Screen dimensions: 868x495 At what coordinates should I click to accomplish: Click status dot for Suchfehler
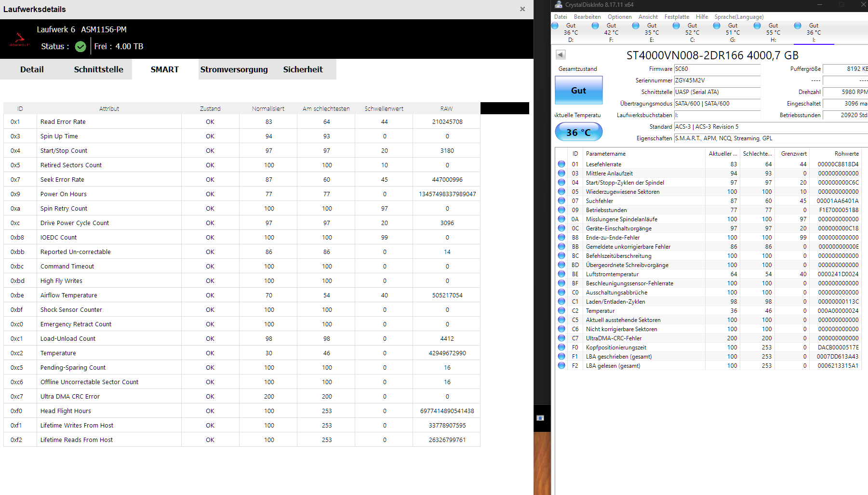561,201
